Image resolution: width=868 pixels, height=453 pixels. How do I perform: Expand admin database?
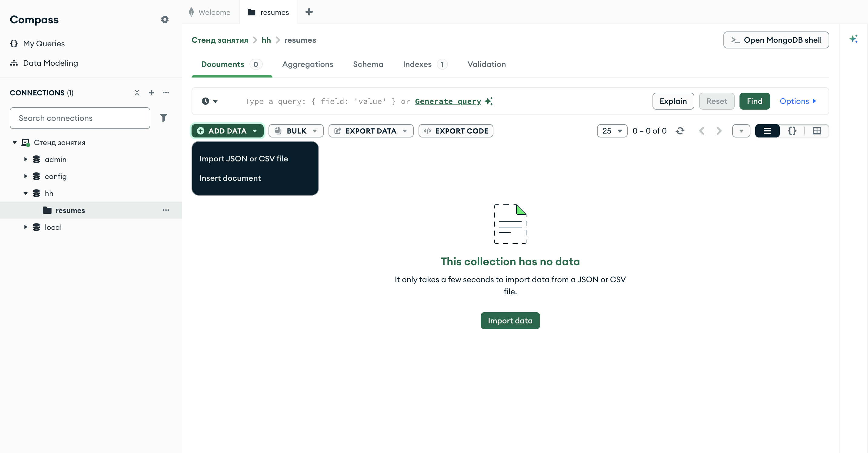(25, 159)
